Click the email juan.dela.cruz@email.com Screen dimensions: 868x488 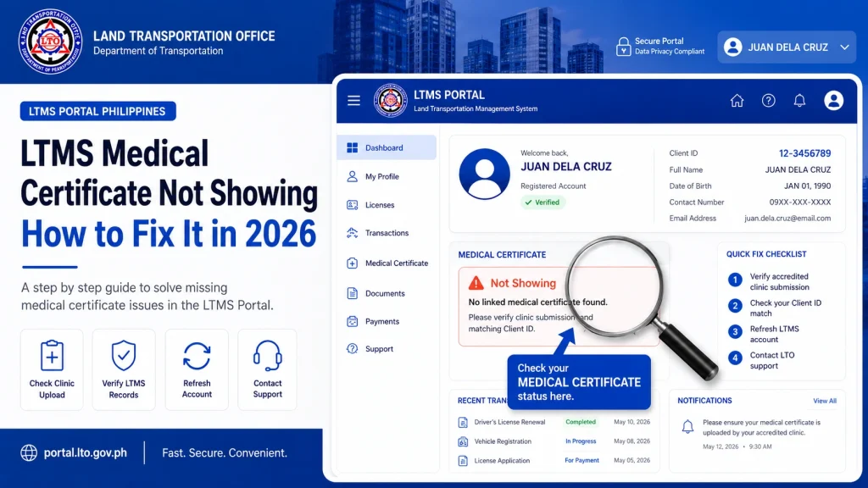787,219
